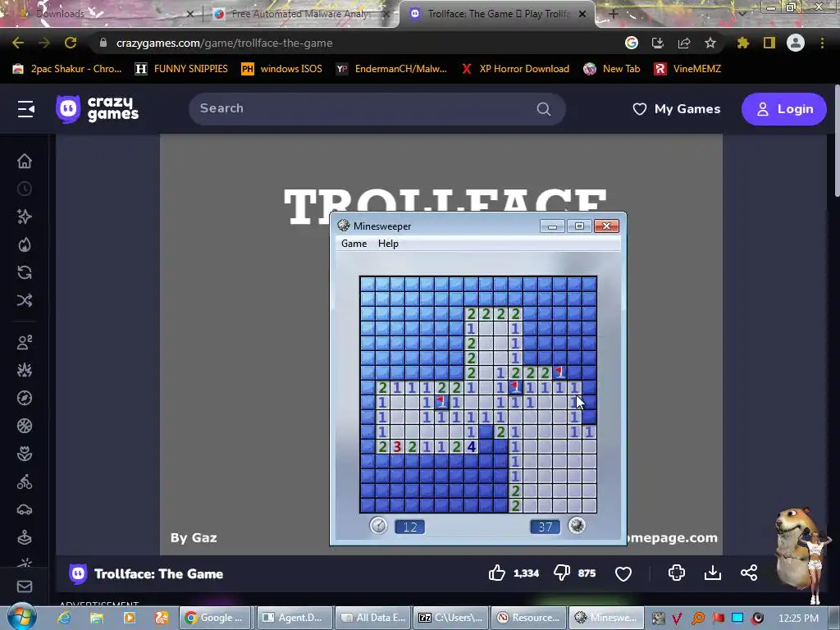The height and width of the screenshot is (630, 840).
Task: Click the crazygames.com address bar
Action: click(354, 43)
